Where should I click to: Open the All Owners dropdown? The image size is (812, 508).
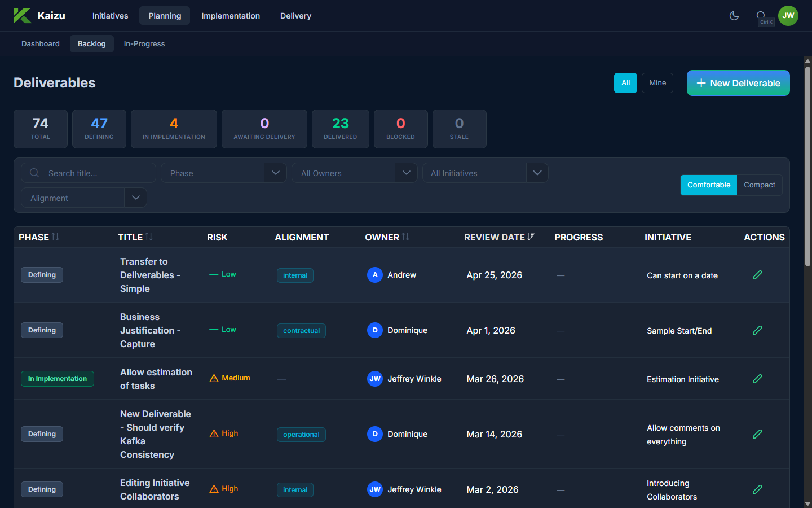pyautogui.click(x=406, y=173)
